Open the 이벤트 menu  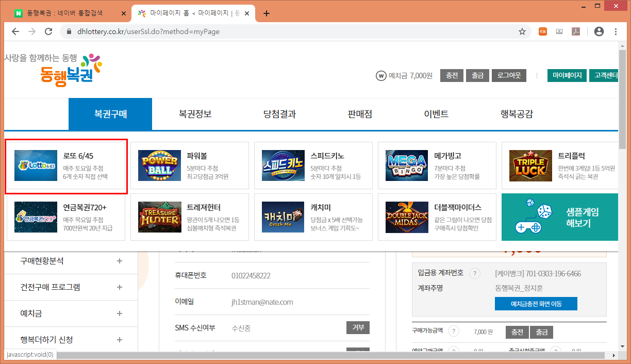pos(436,114)
